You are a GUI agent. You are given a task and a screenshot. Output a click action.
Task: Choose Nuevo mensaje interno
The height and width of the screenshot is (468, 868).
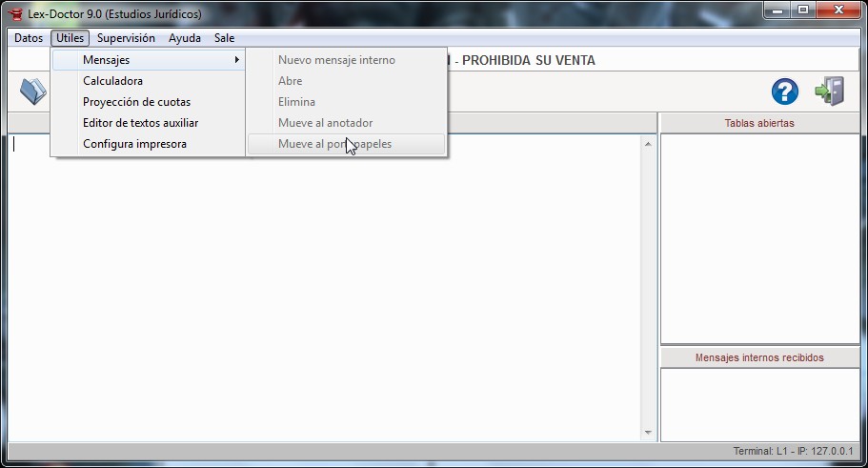click(x=347, y=60)
